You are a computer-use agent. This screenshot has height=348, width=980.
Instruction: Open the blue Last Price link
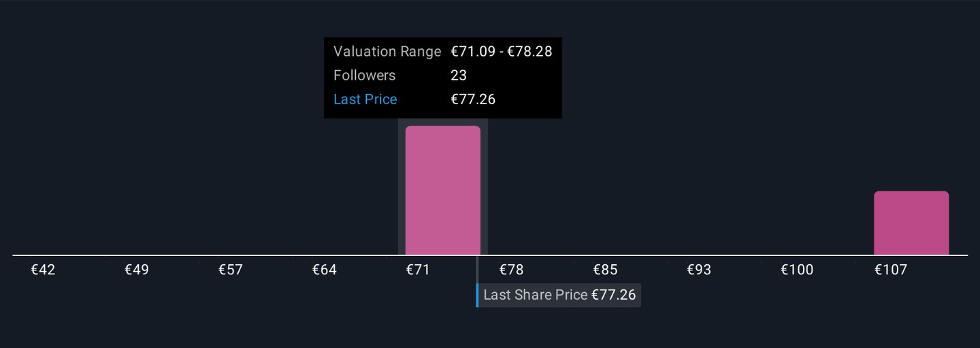click(x=365, y=99)
